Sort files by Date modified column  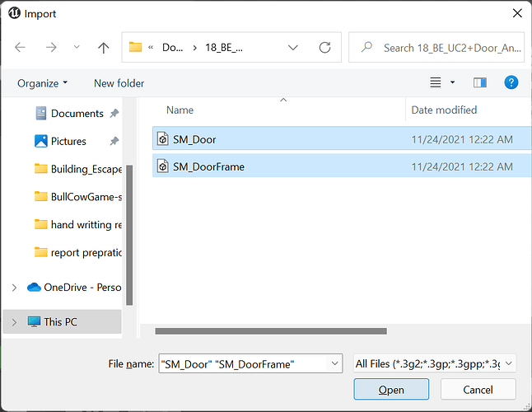coord(444,110)
